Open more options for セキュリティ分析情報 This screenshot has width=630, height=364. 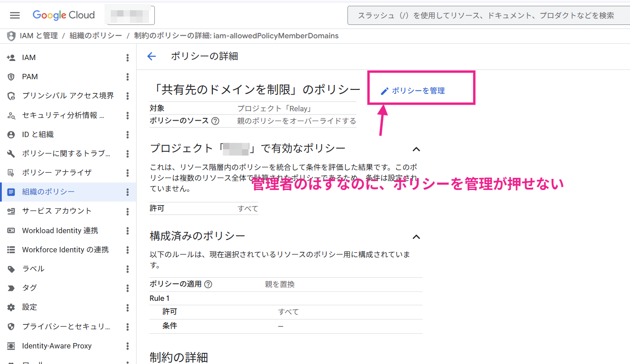click(128, 115)
